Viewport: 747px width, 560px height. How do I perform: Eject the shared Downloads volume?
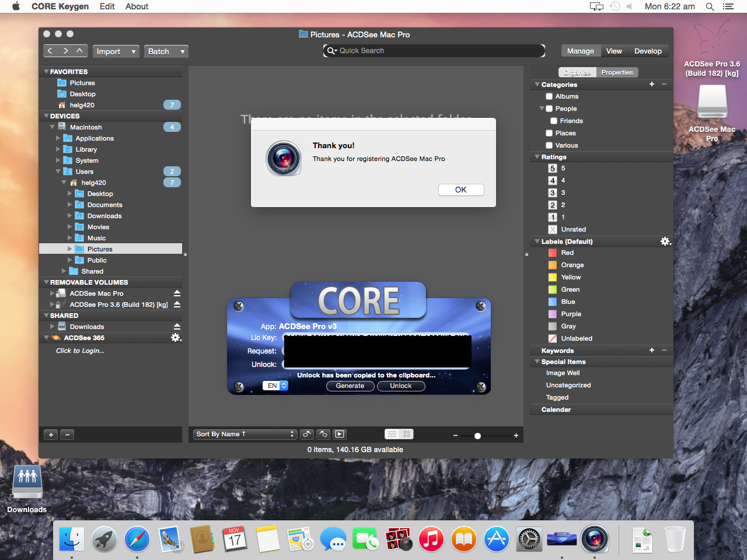(177, 327)
